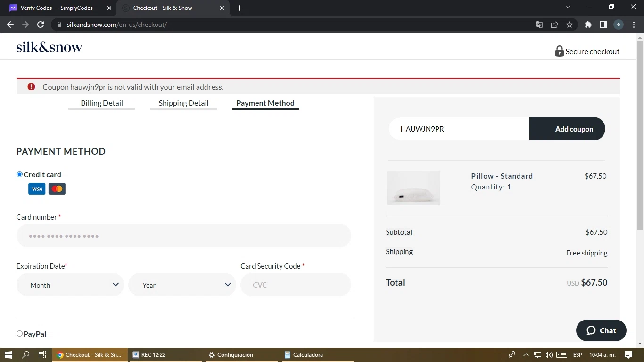Click the browser address bar URL
This screenshot has height=362, width=644.
point(117,25)
